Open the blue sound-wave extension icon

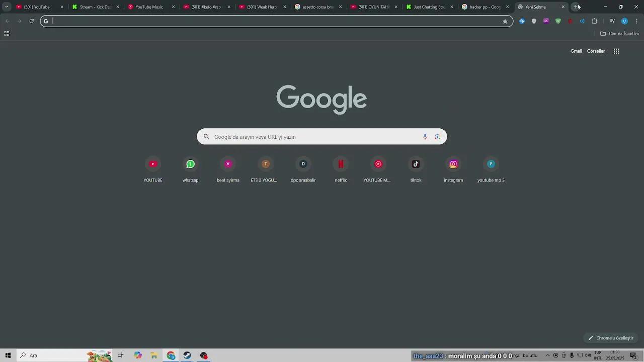tap(582, 21)
